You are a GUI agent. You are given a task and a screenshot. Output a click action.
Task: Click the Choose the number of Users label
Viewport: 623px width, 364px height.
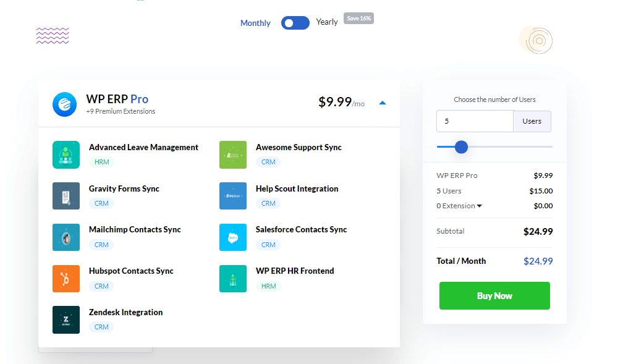[x=494, y=99]
